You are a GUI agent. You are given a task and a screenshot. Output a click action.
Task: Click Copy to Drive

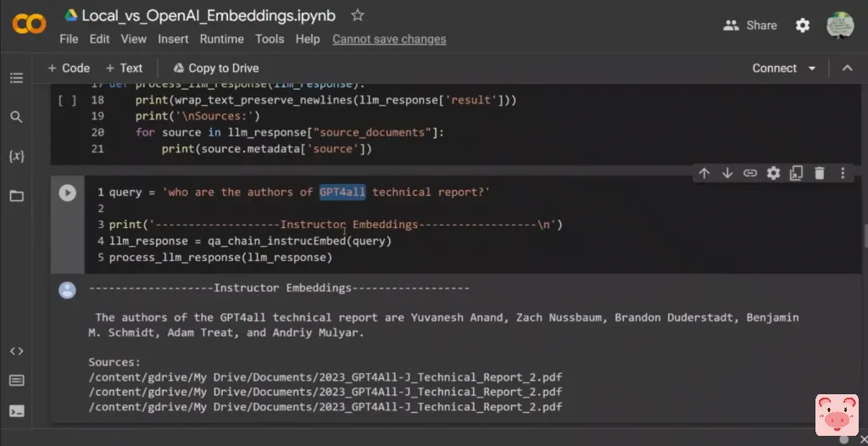216,68
